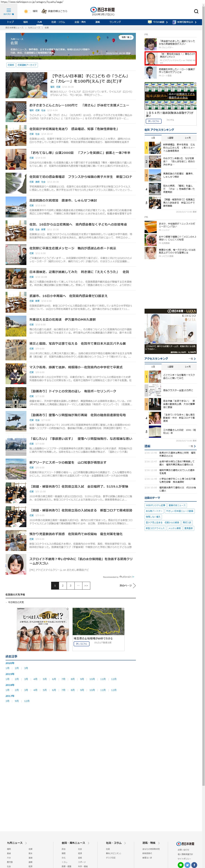Open 一覧 chevron beside 速報
The image size is (205, 868).
pyautogui.click(x=192, y=446)
